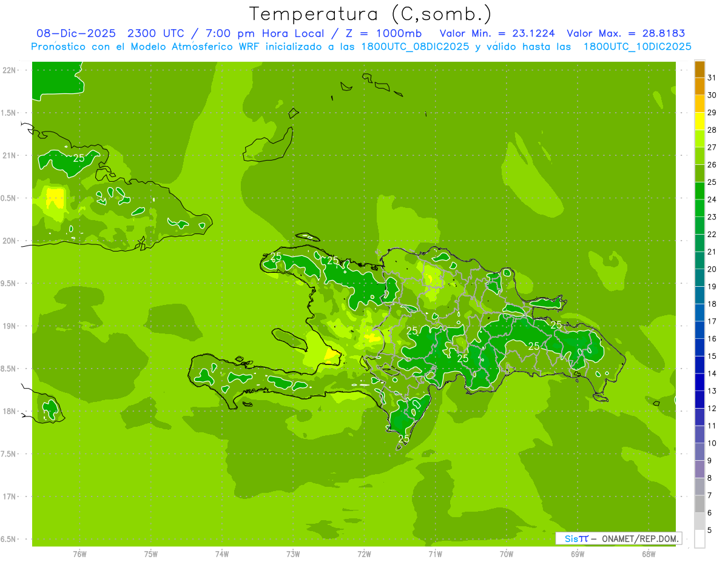Click the '19N' latitude axis label
The height and width of the screenshot is (562, 728).
[9, 326]
